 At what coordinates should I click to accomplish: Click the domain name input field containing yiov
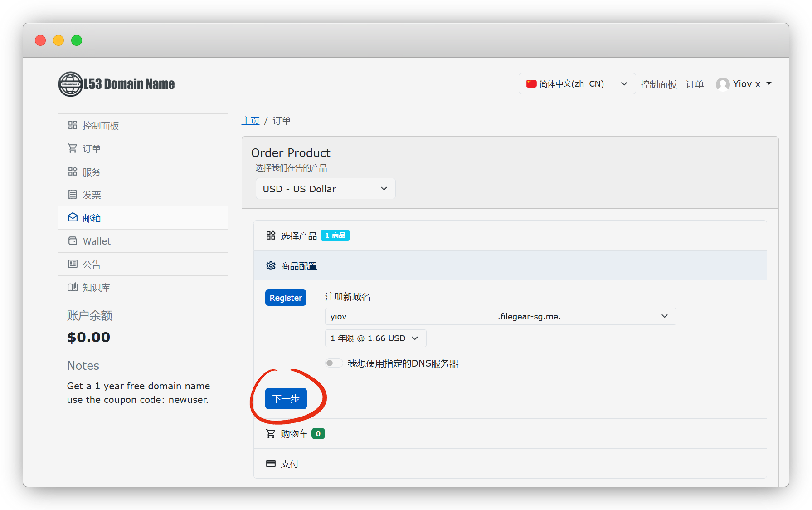pos(408,316)
